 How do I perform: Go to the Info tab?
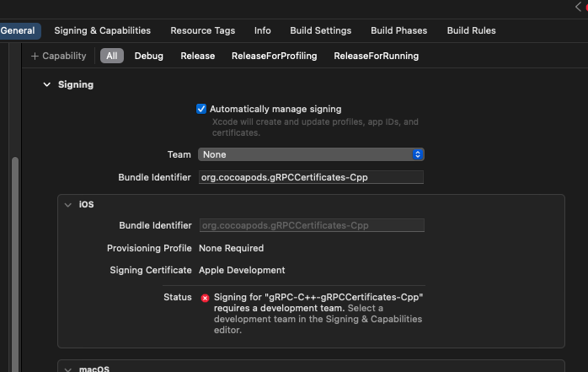263,30
